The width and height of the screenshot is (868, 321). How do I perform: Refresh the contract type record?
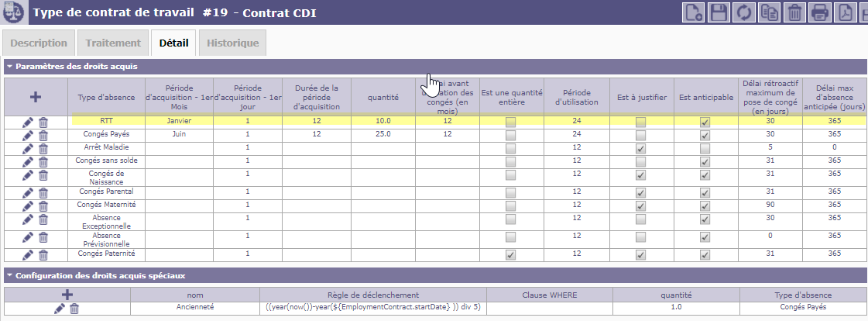click(744, 12)
